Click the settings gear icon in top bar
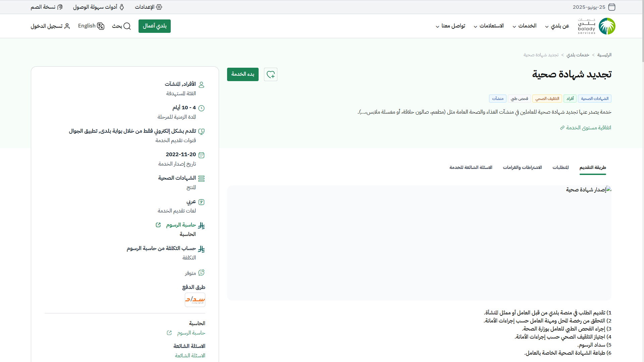644x362 pixels. tap(159, 7)
